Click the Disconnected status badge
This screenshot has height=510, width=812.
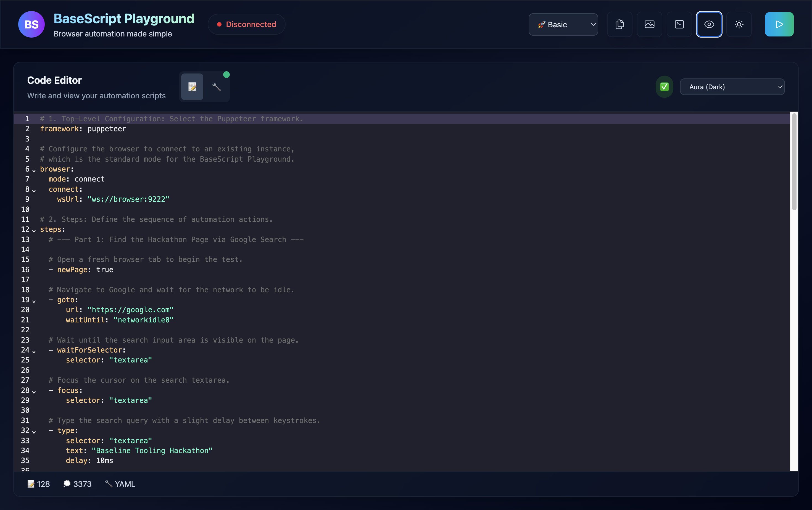[246, 24]
